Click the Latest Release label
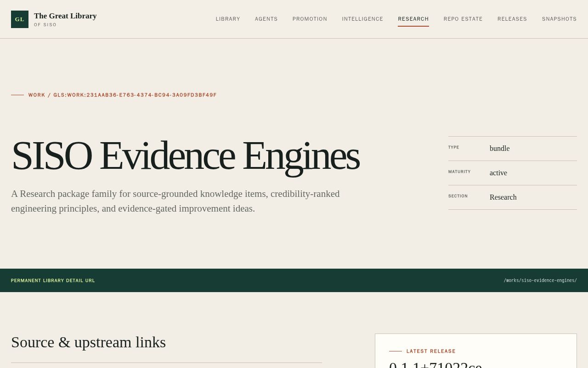 431,351
